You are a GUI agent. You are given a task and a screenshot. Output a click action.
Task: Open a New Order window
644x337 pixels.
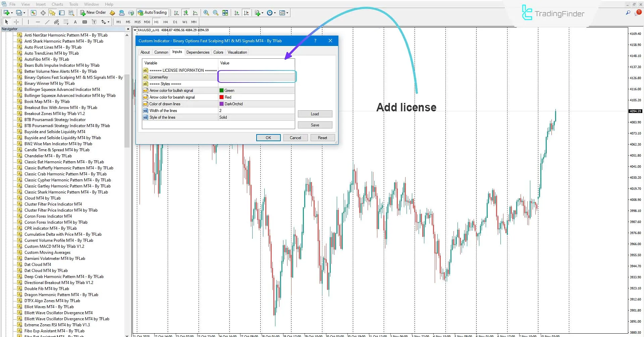point(93,12)
